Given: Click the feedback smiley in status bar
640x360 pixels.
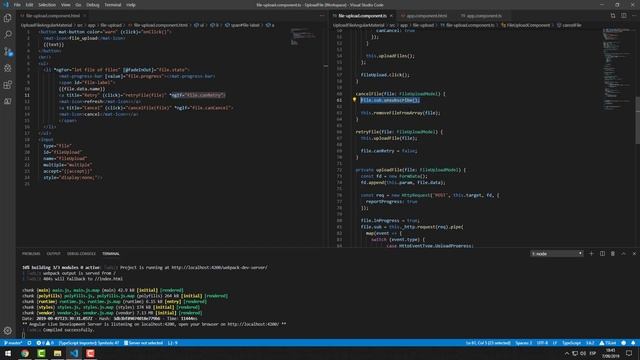Looking at the screenshot, I should point(623,343).
